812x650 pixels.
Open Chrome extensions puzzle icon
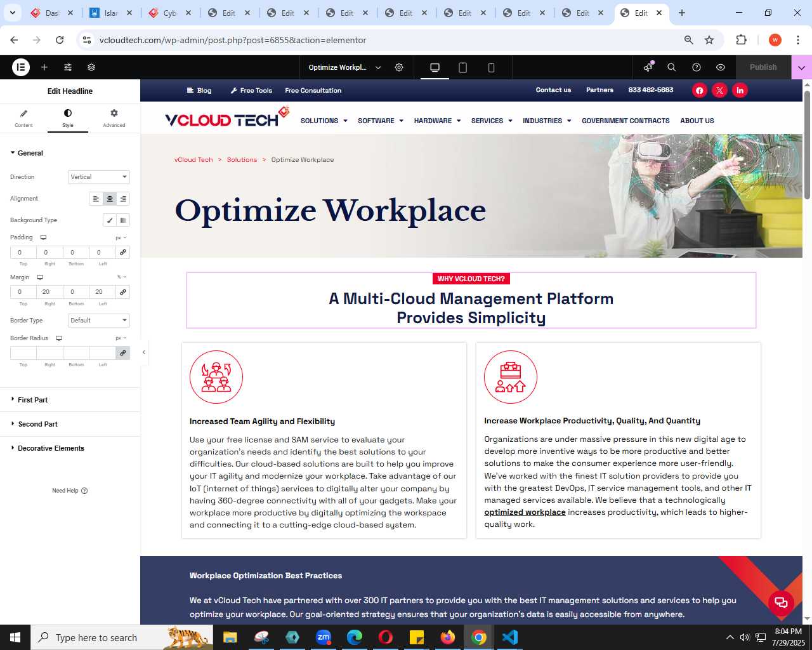click(x=741, y=40)
